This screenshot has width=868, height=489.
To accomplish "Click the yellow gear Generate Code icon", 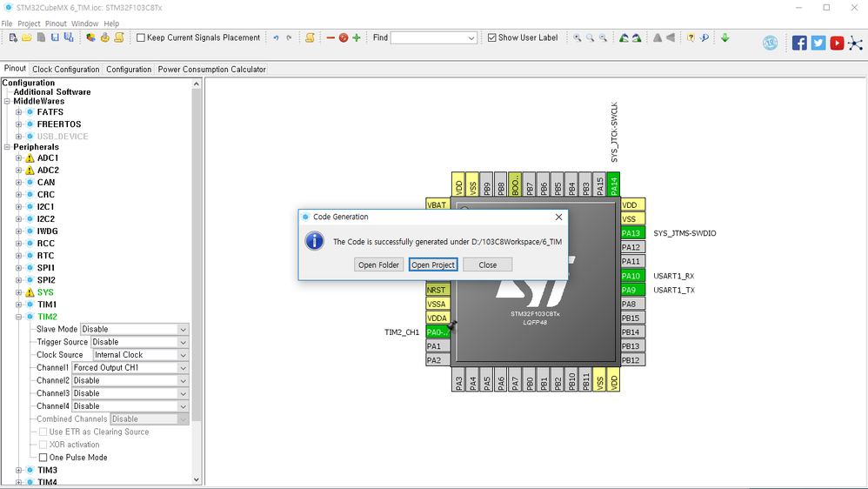I will click(104, 37).
